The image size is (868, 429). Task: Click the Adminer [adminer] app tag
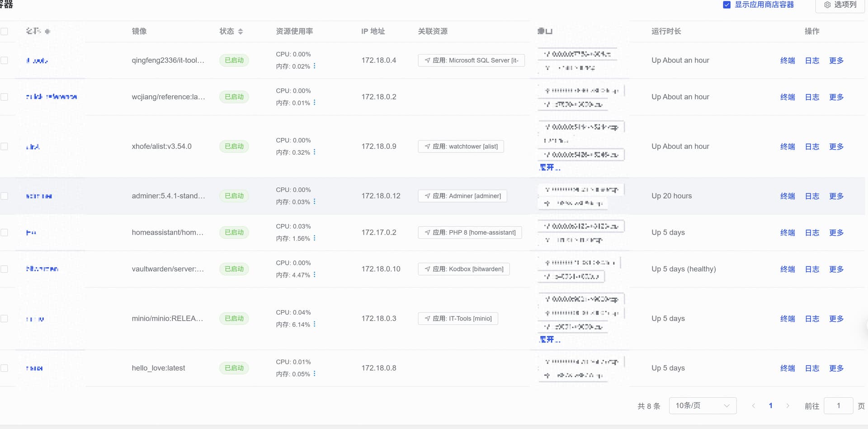point(462,196)
